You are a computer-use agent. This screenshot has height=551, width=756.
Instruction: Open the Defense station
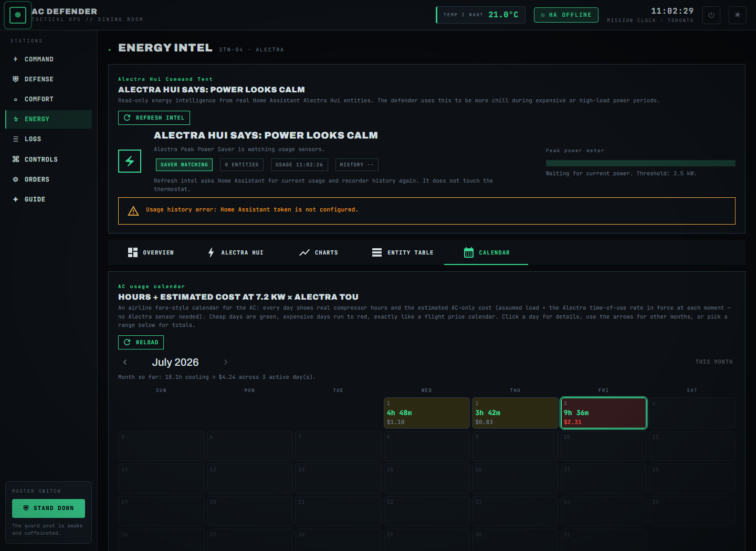coord(48,79)
